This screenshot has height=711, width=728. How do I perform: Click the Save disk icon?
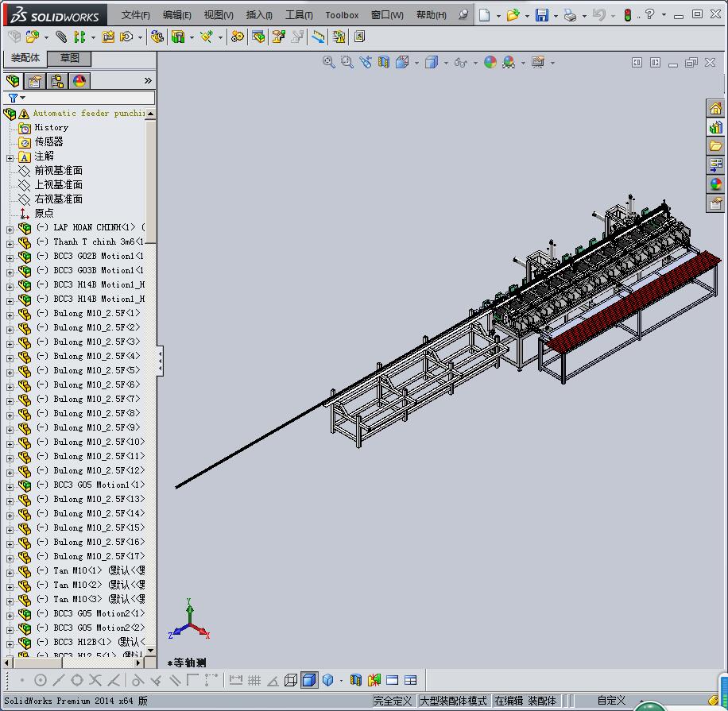click(x=541, y=15)
